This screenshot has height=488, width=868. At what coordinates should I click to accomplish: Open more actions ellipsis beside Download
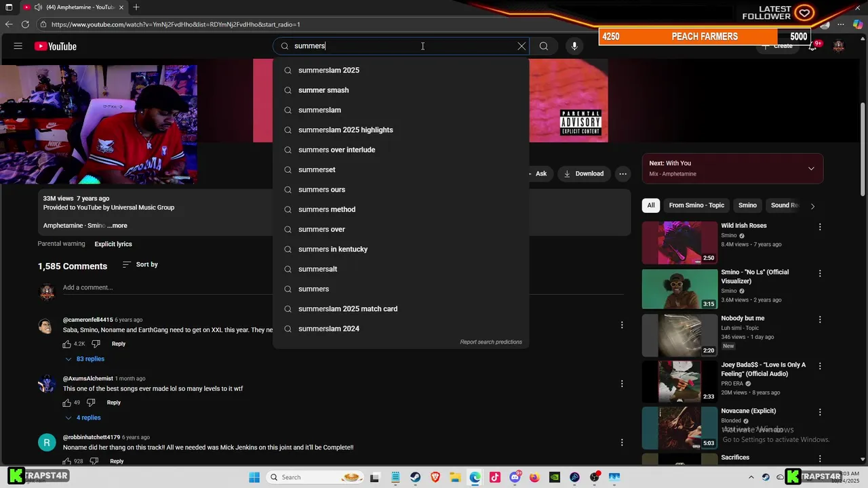click(623, 174)
